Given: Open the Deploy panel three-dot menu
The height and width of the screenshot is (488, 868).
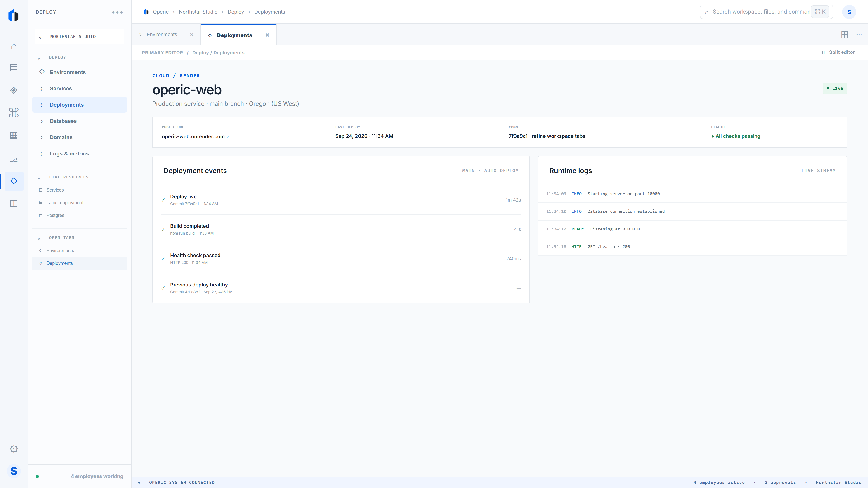Looking at the screenshot, I should coord(117,12).
